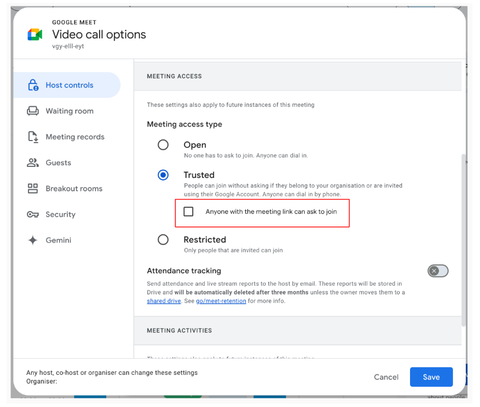Viewport: 480px width, 407px height.
Task: Open the Waiting room sofa icon
Action: [x=33, y=111]
